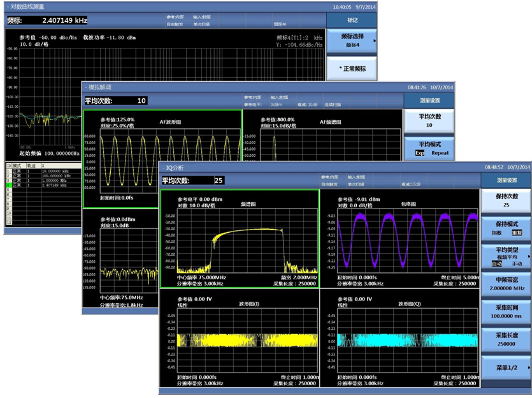Image resolution: width=532 pixels, height=398 pixels.
Task: Choose Exp in 平均模式 softkey
Action: (420, 153)
